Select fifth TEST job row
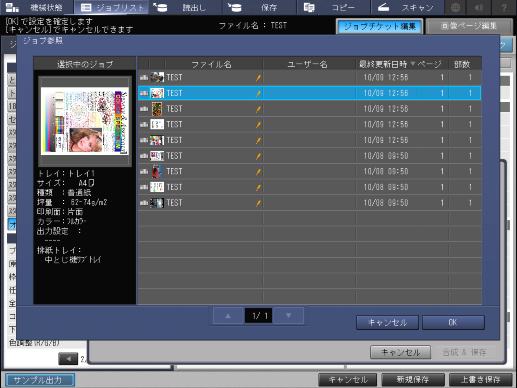Screen dimensions: 517x388 309,140
